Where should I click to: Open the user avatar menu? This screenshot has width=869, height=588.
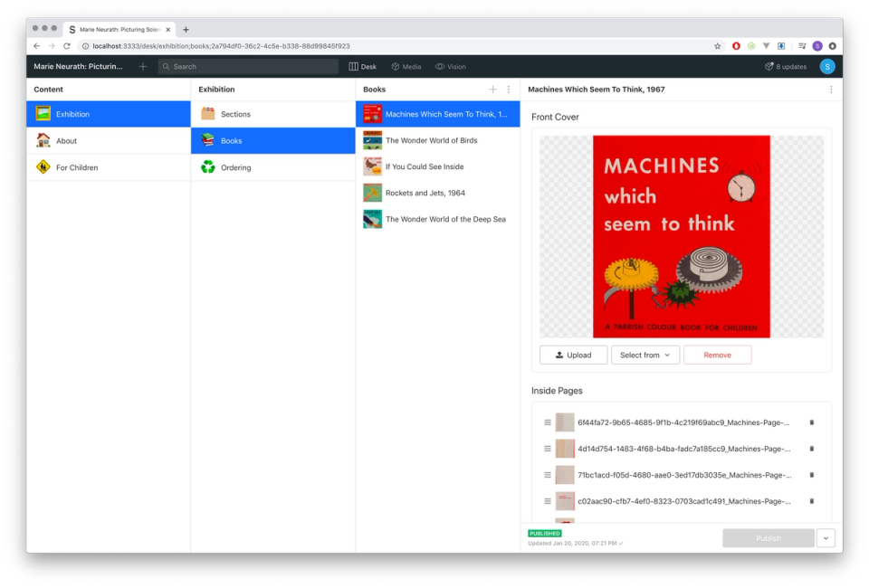[827, 66]
